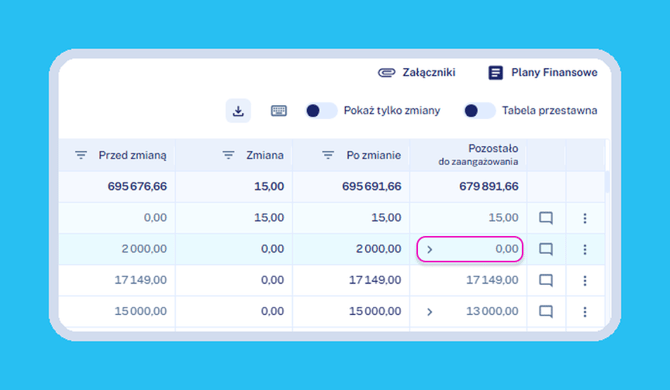The width and height of the screenshot is (670, 390).
Task: Click the paperclip Załączniki icon
Action: coord(386,73)
